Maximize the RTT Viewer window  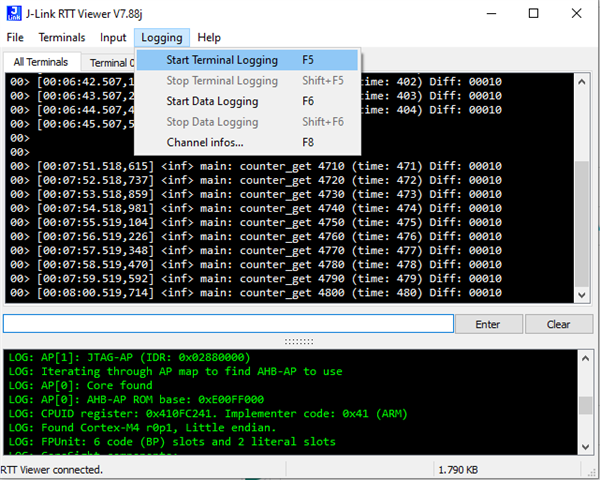point(533,13)
